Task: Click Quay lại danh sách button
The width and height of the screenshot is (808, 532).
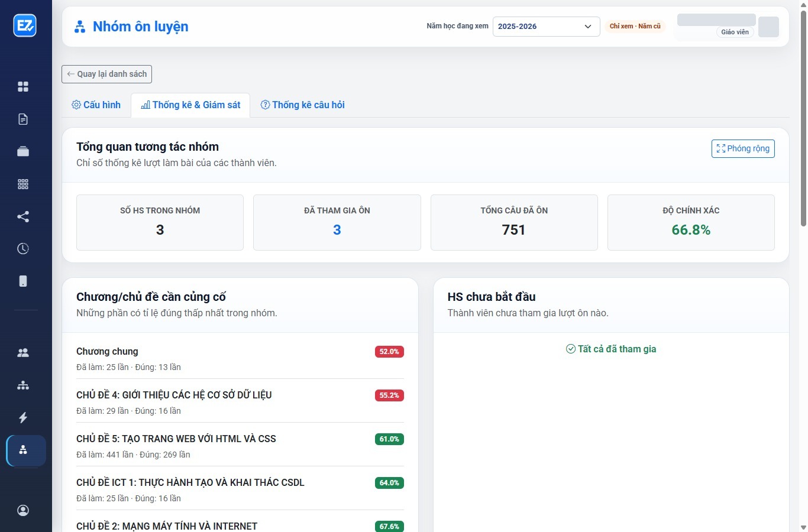Action: (x=107, y=74)
